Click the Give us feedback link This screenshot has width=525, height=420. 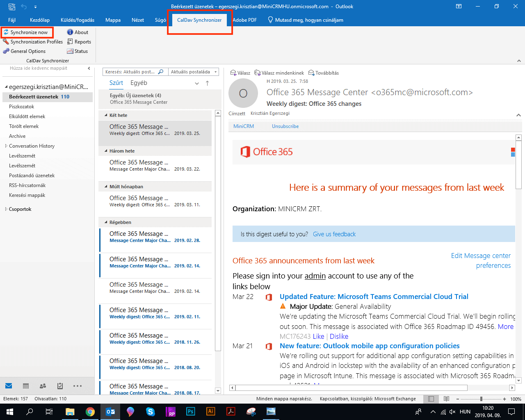[334, 234]
